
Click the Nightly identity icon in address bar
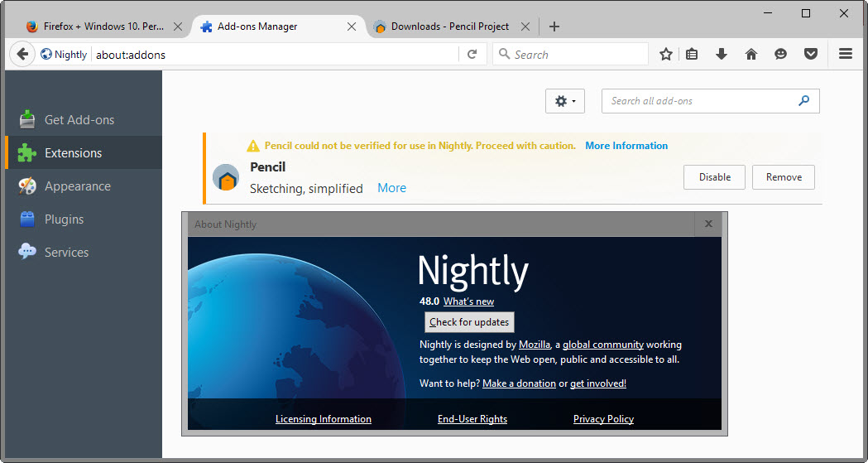coord(46,55)
